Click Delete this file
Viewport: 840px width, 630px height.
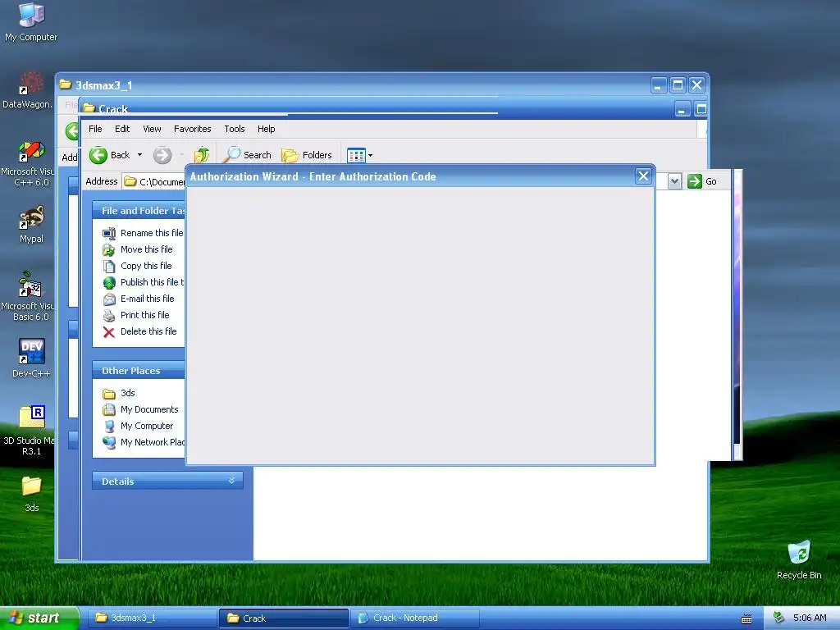[x=139, y=331]
